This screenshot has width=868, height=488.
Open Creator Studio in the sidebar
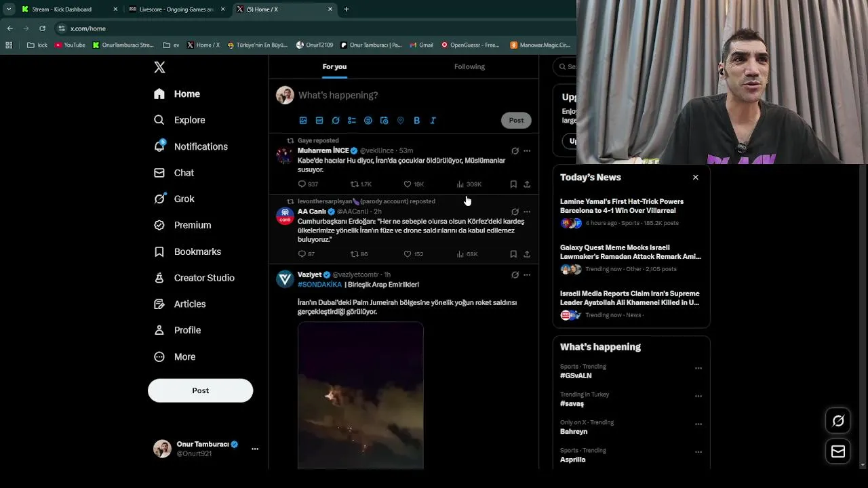[195, 278]
